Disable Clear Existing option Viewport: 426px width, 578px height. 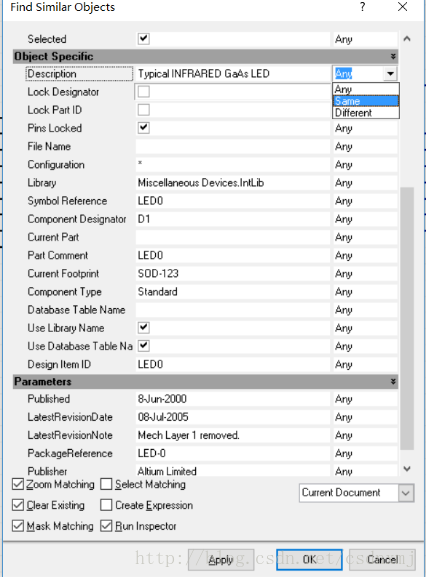(x=18, y=505)
